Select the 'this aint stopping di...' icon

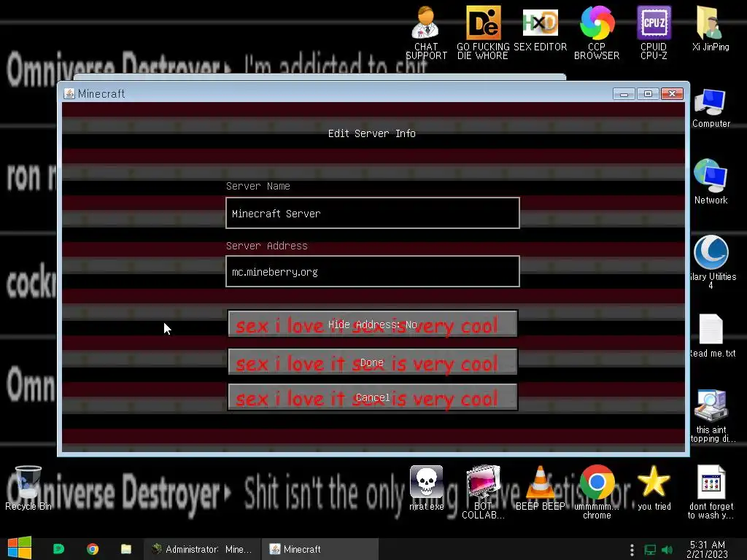point(712,415)
